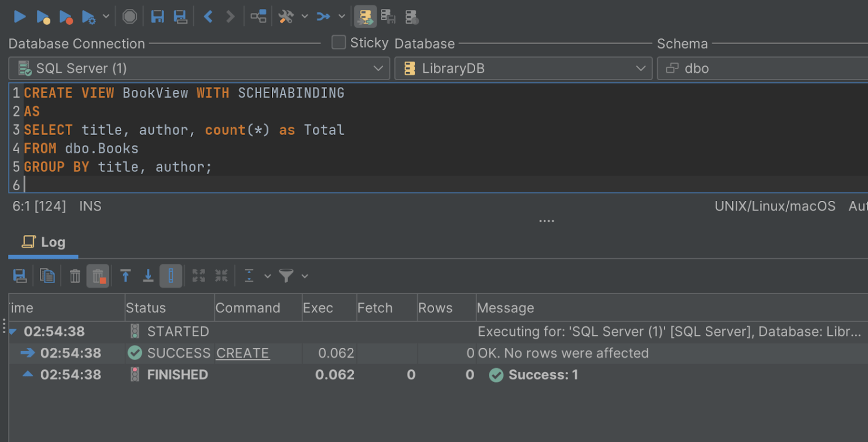The image size is (868, 442).
Task: Copy the log entries to clipboard
Action: pos(47,275)
